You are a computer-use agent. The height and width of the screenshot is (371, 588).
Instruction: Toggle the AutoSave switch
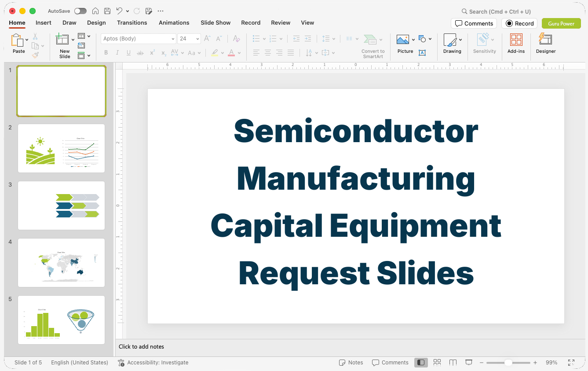(80, 11)
